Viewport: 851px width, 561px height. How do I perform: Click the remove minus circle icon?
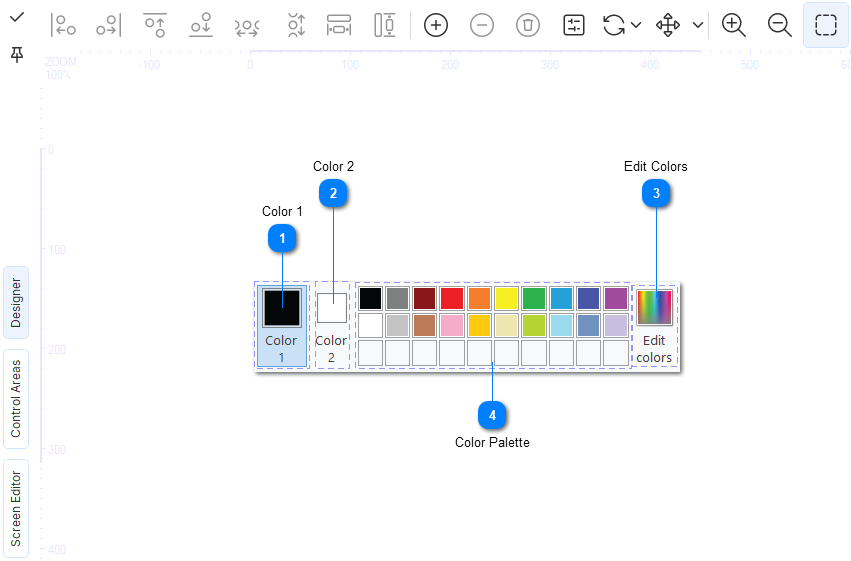coord(482,25)
